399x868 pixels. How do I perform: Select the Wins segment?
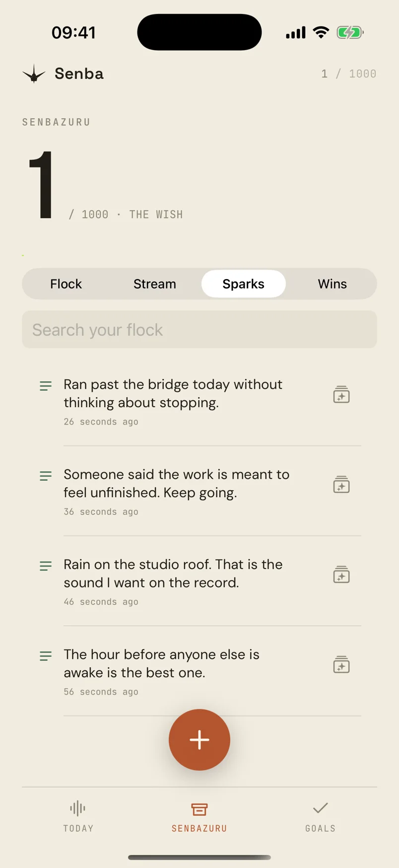[x=332, y=284]
